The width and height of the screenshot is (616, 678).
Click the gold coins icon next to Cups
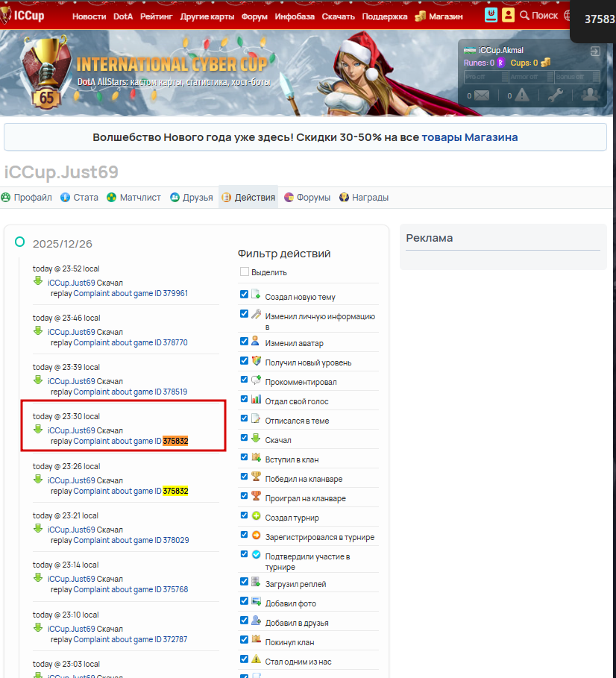546,63
